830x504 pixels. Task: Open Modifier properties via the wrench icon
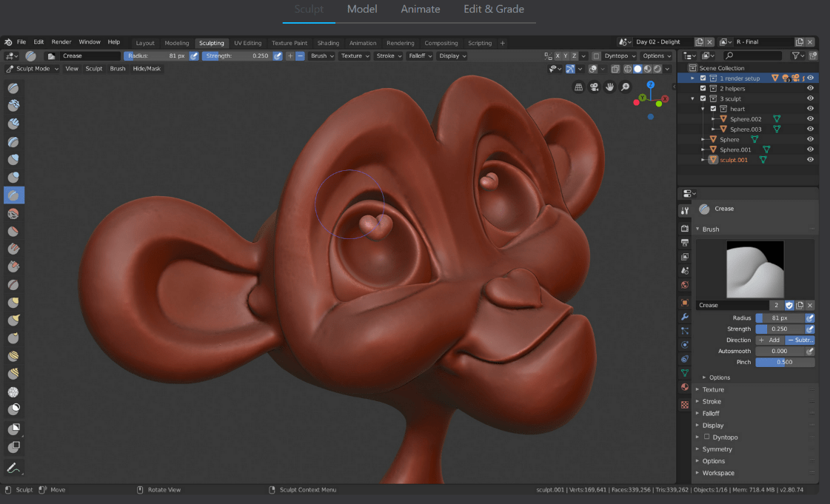685,316
